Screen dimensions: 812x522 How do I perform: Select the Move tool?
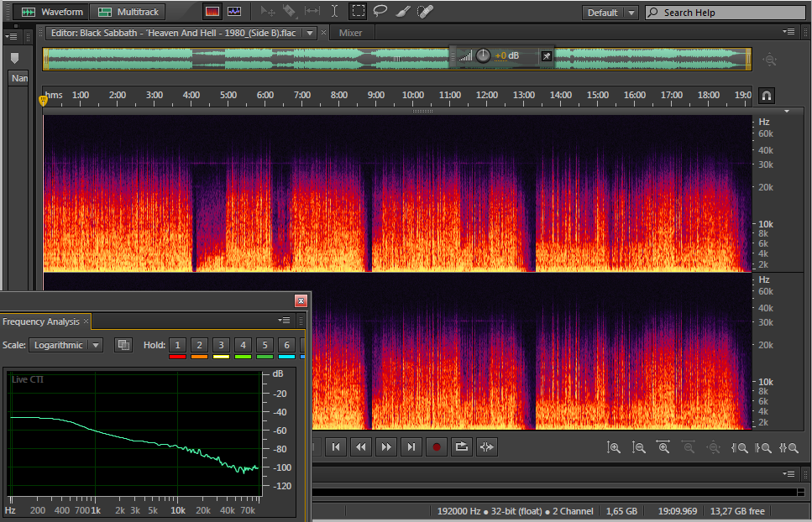click(x=267, y=12)
